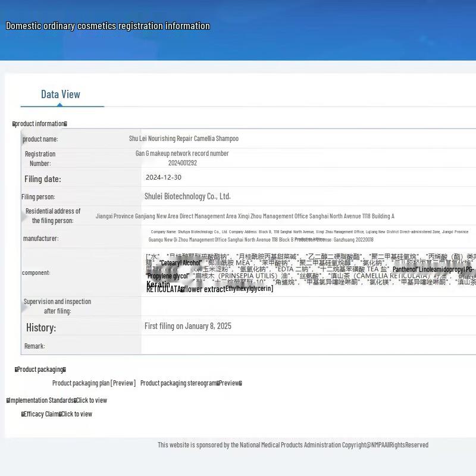The height and width of the screenshot is (476, 476).
Task: Click the product information section header
Action: pos(40,124)
